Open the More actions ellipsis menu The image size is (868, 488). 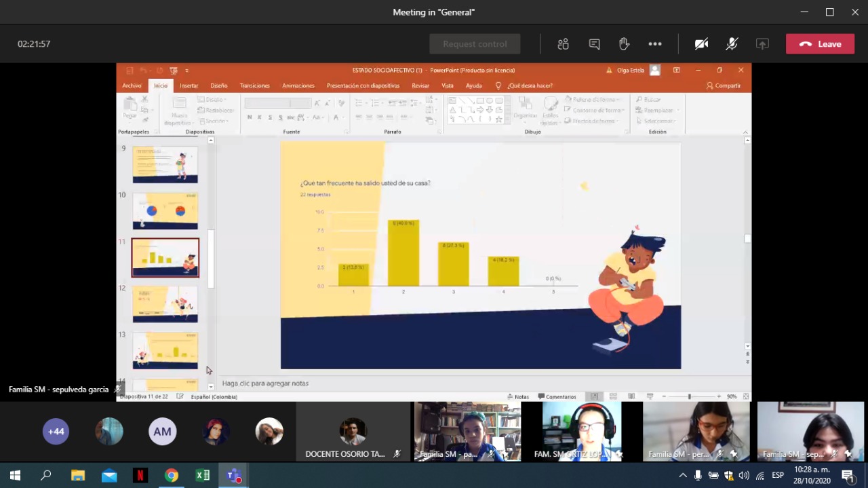654,44
